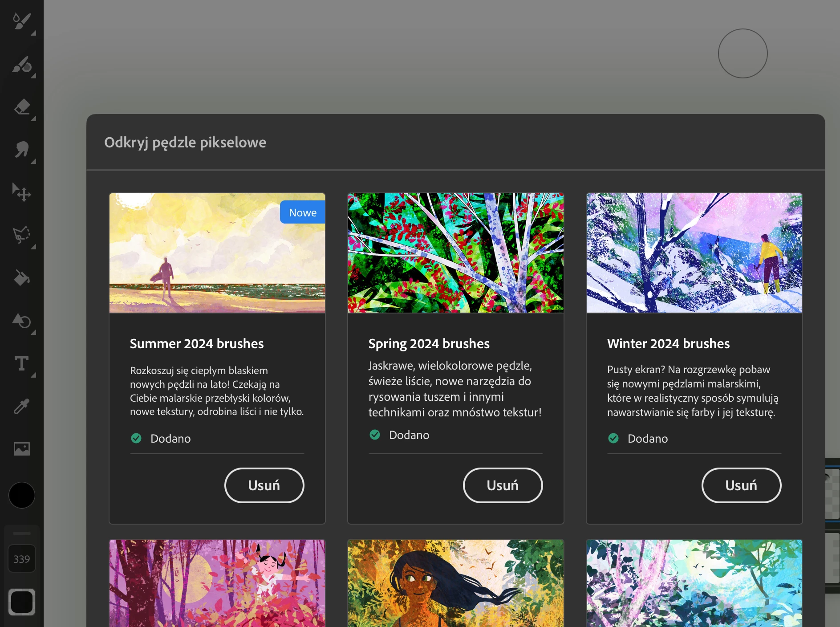Viewport: 840px width, 627px height.
Task: Expand the Pixel Brush tool options triangle
Action: pyautogui.click(x=33, y=33)
